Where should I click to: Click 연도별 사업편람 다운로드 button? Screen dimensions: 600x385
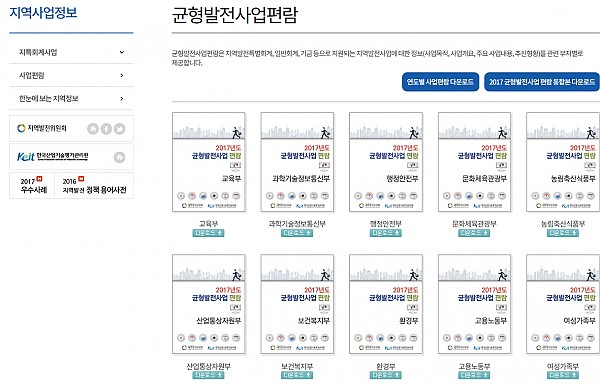(x=440, y=82)
